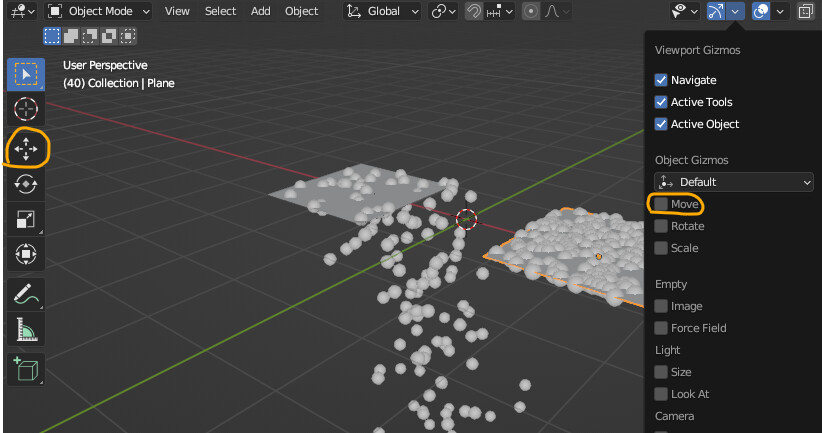Activate the Scale tool in toolbar

pos(26,219)
